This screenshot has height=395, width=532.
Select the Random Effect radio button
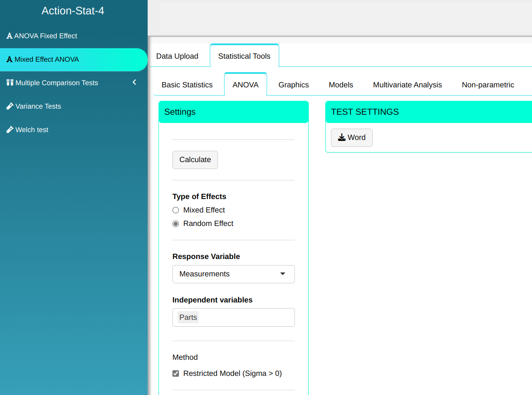pyautogui.click(x=176, y=224)
